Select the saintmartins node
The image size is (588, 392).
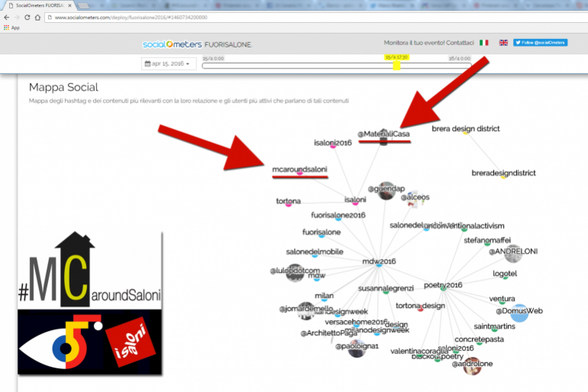494,327
